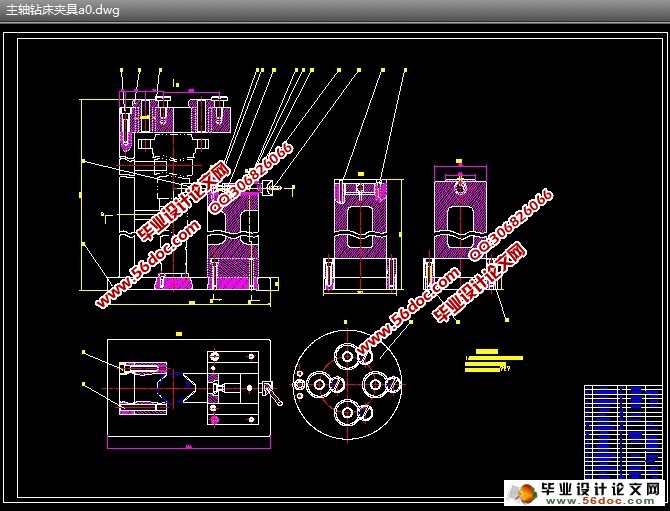Select the top hole in the circular plate
This screenshot has width=670, height=511.
347,355
